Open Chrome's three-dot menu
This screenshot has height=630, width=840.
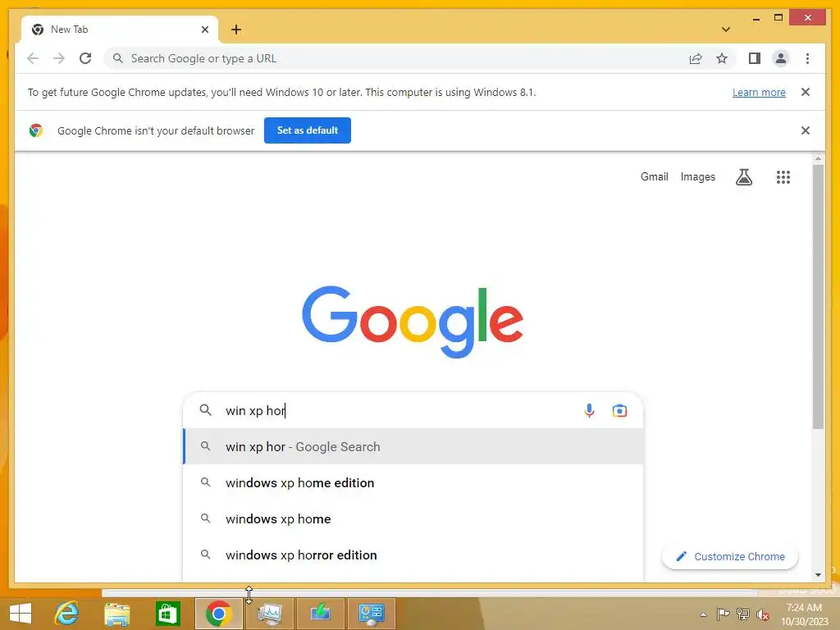[x=807, y=58]
